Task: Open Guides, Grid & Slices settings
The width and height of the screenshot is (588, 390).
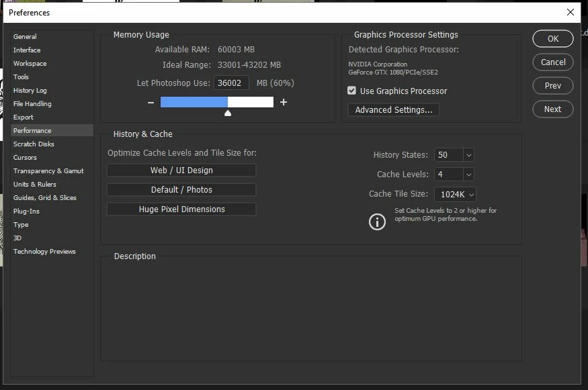Action: click(x=52, y=198)
